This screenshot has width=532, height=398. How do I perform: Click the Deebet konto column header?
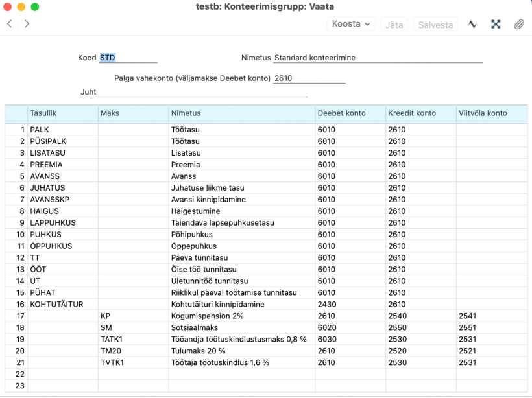click(350, 113)
